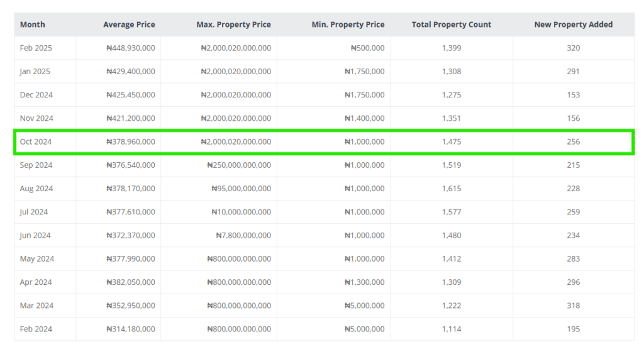Image resolution: width=644 pixels, height=354 pixels.
Task: Click max price ₦95,000,000,000
Action: pos(241,189)
